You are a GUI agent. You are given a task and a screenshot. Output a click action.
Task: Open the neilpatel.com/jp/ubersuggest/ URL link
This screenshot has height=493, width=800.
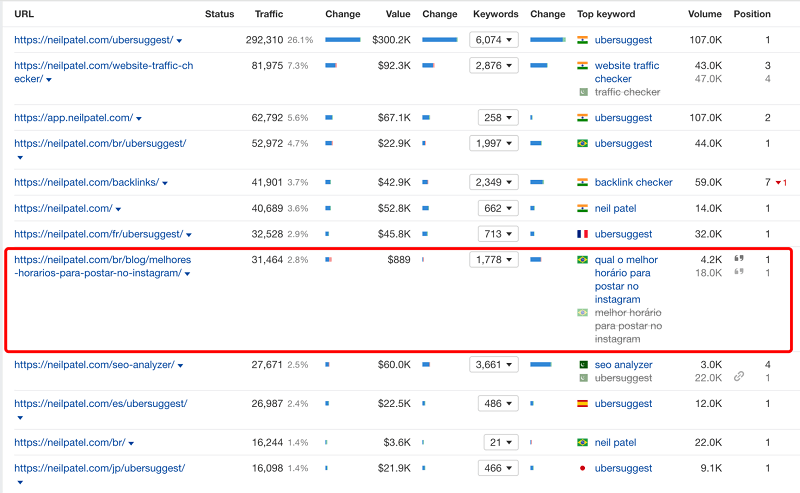click(99, 468)
